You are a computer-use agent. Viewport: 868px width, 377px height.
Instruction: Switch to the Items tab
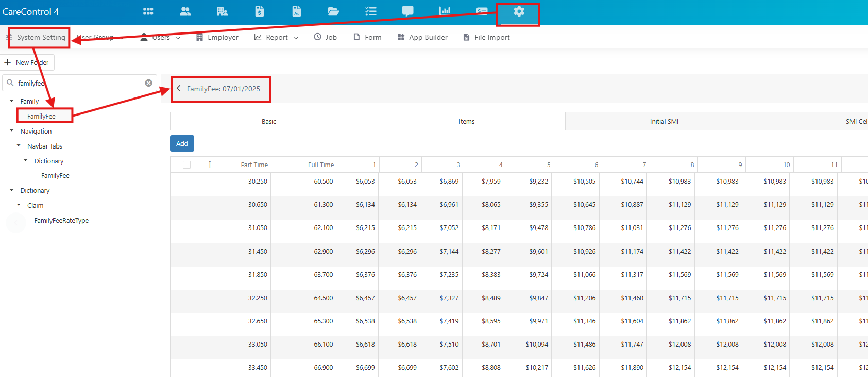[467, 121]
